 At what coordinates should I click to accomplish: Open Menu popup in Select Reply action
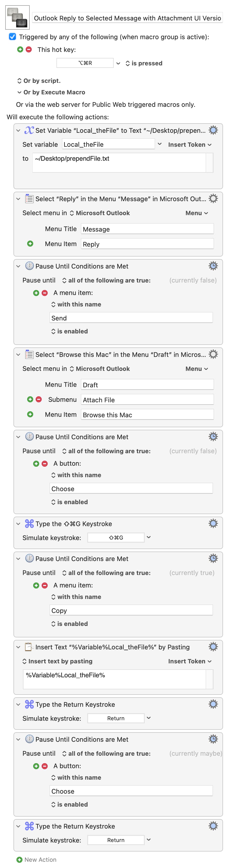[197, 213]
